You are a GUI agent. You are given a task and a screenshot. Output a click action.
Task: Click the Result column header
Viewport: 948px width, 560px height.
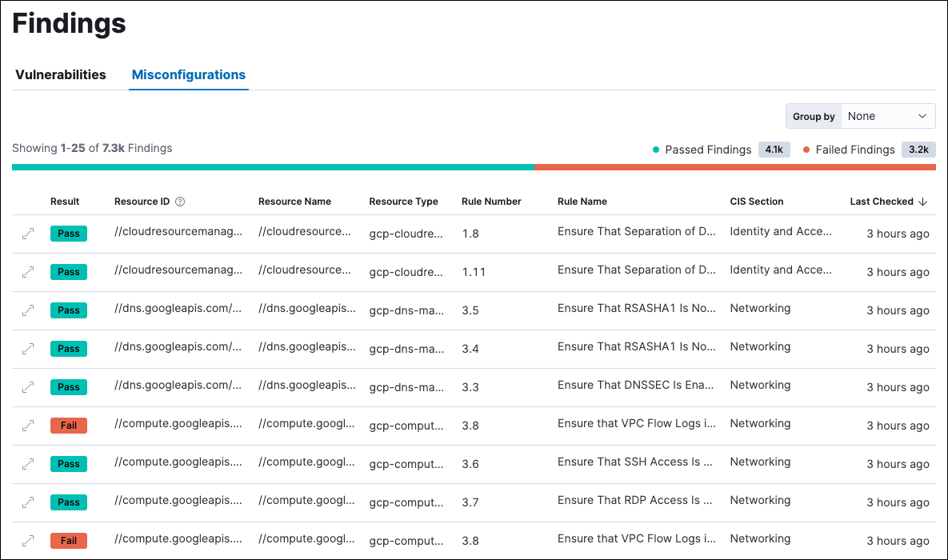pos(65,202)
